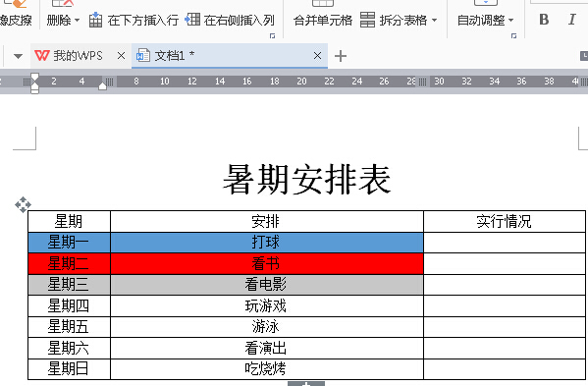This screenshot has height=386, width=588.
Task: Click the 吃烧烤 cell
Action: [267, 369]
